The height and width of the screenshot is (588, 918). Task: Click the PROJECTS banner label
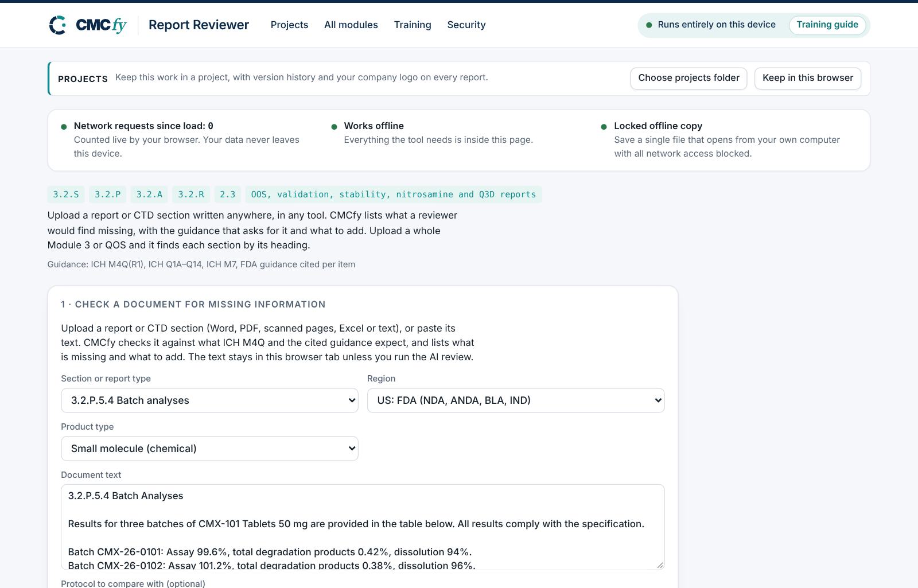tap(83, 79)
